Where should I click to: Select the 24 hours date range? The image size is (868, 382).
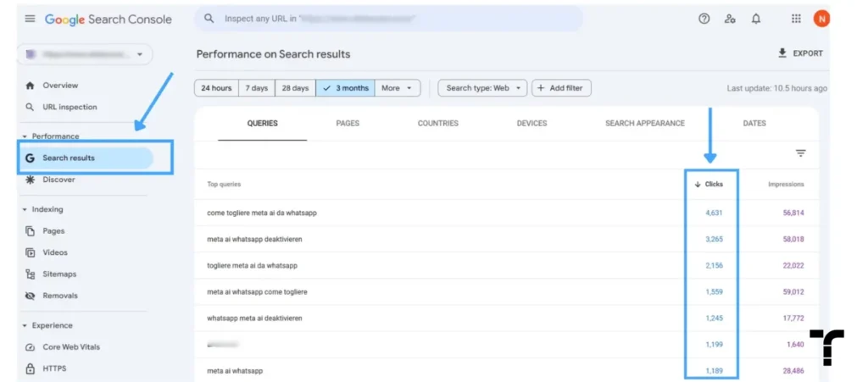click(216, 88)
